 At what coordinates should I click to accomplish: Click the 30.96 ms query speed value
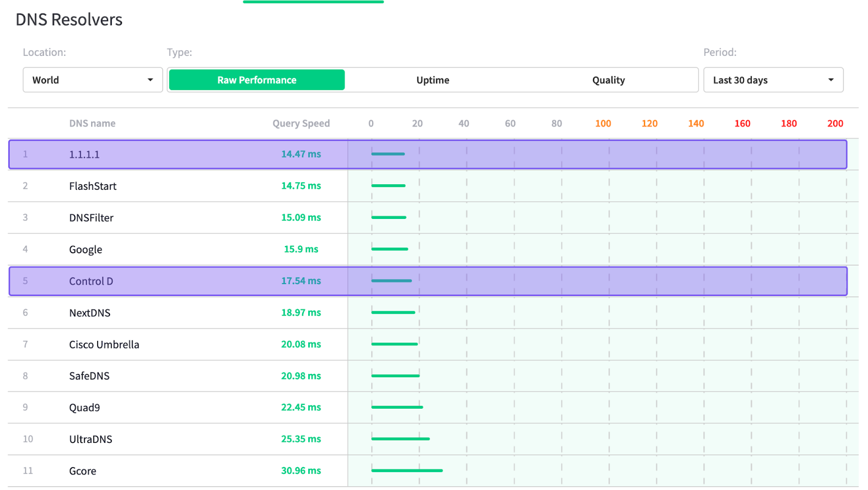coord(301,470)
